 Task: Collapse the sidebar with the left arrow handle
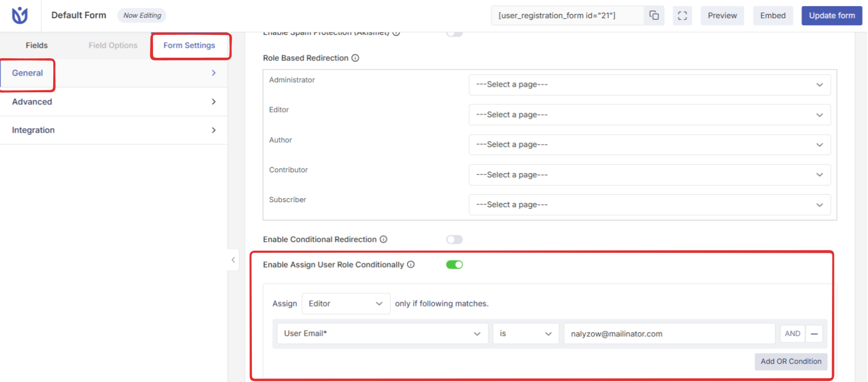233,260
